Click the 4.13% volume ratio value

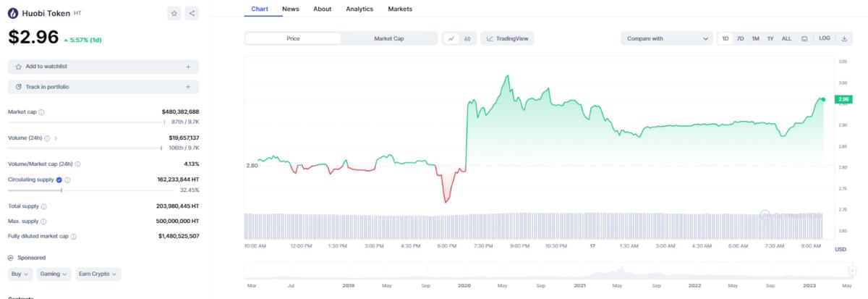pyautogui.click(x=192, y=164)
